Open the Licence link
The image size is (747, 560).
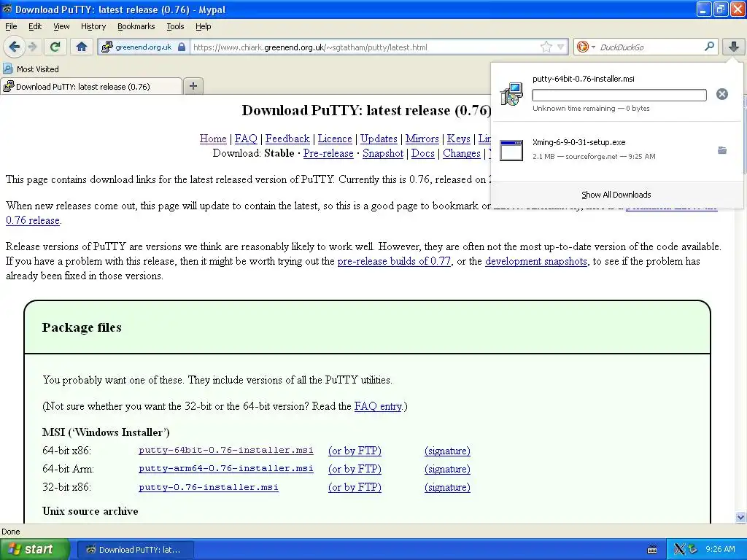[335, 139]
